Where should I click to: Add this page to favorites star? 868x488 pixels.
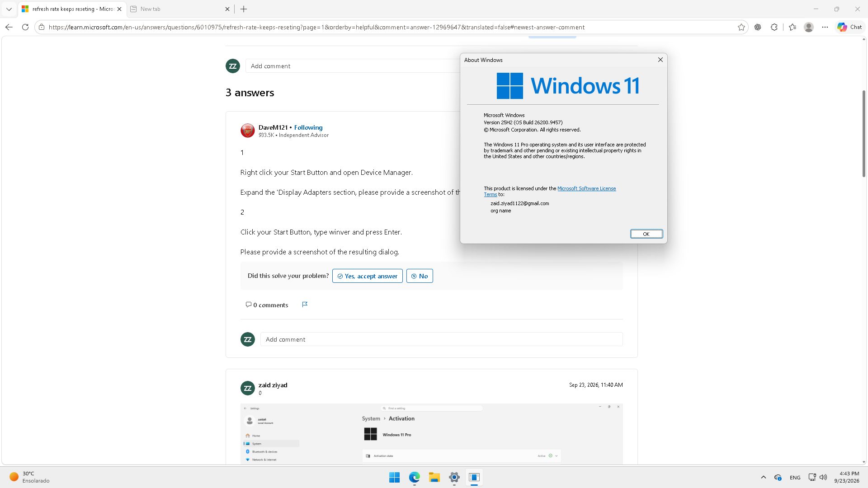click(x=741, y=27)
